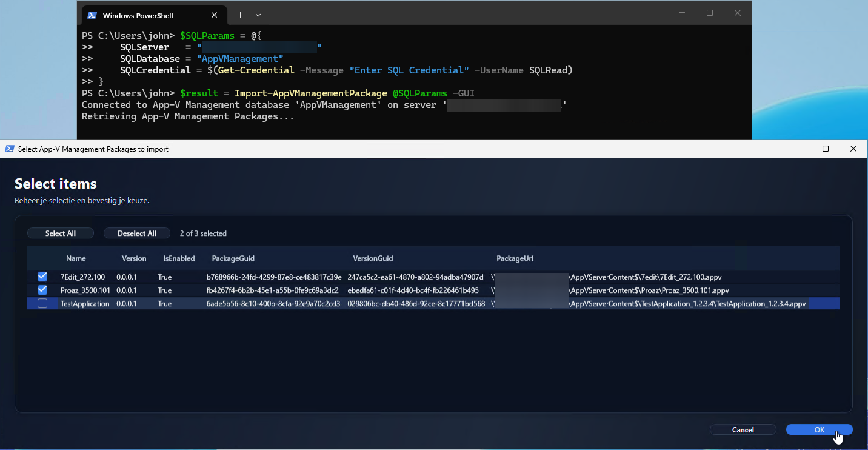Click the VersionGuid column header
Screen dimensions: 868x450
pyautogui.click(x=373, y=258)
